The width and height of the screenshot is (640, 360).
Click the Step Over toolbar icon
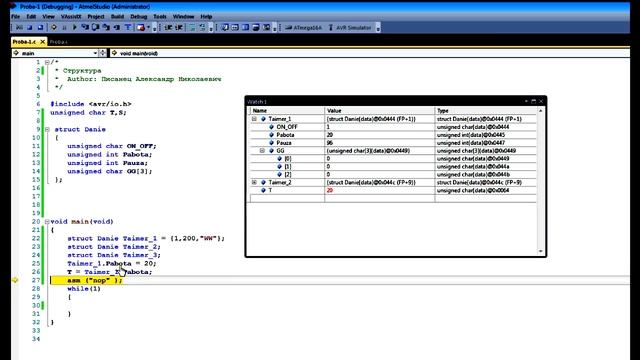pyautogui.click(x=95, y=27)
